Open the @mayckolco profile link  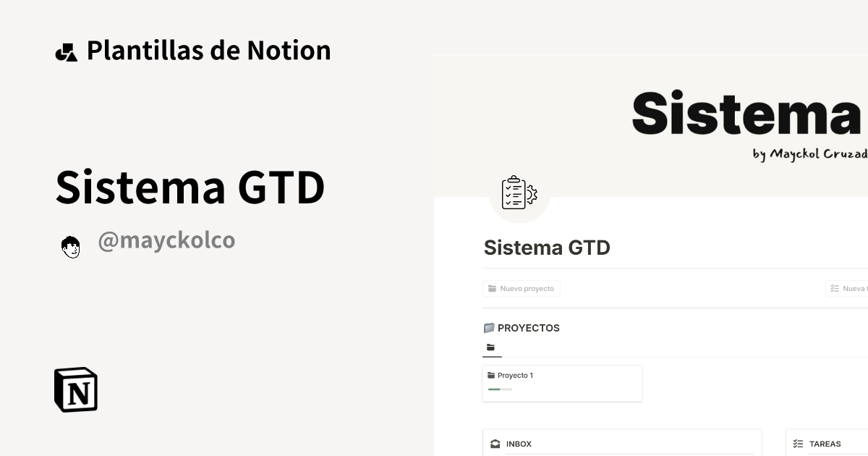(x=166, y=240)
